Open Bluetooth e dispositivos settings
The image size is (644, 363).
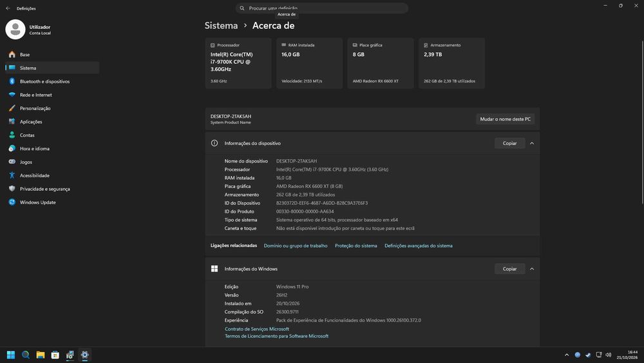[x=52, y=81]
